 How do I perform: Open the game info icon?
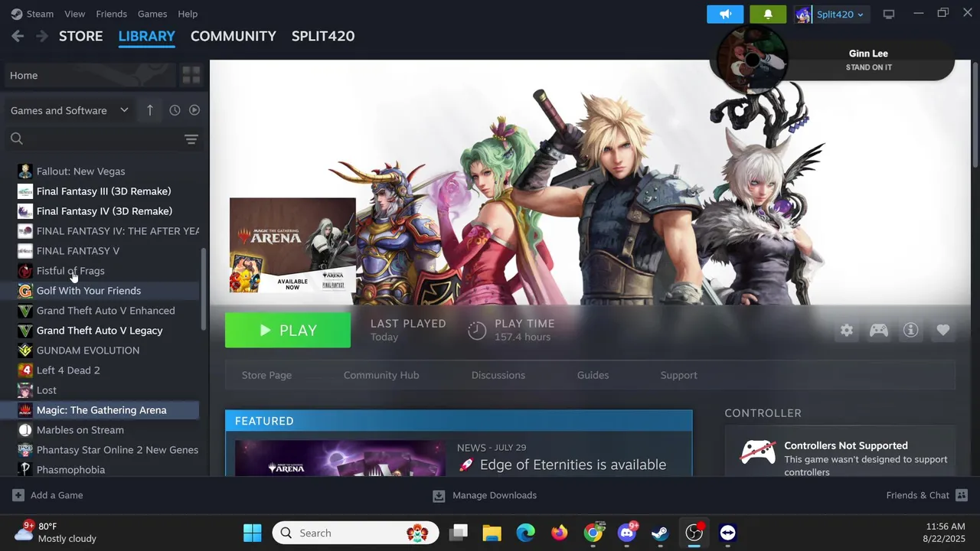coord(910,330)
